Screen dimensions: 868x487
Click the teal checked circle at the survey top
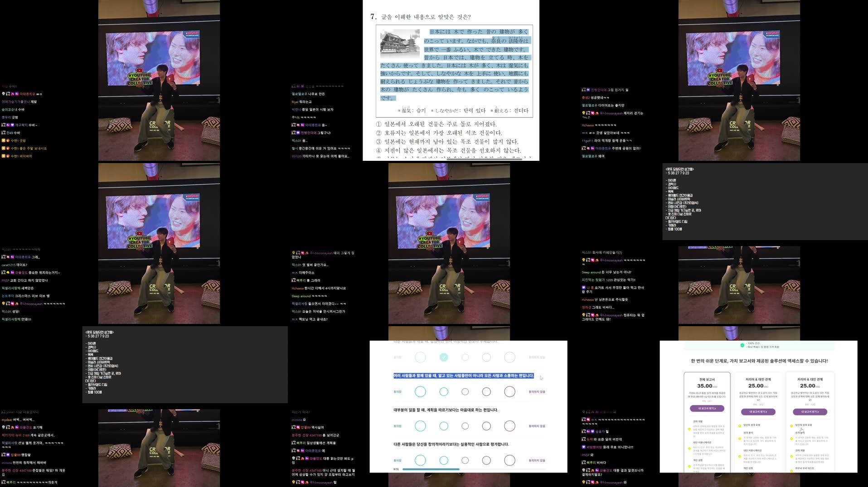point(444,357)
